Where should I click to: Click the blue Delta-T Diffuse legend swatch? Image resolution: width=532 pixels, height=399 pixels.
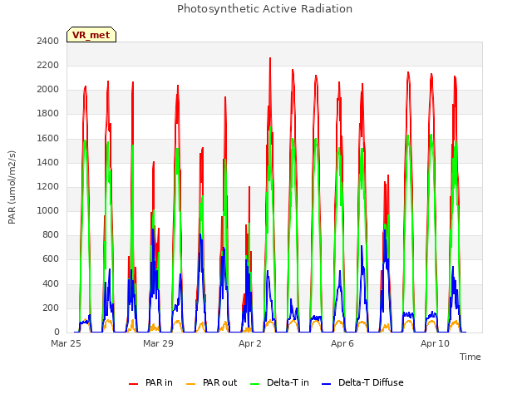[326, 384]
